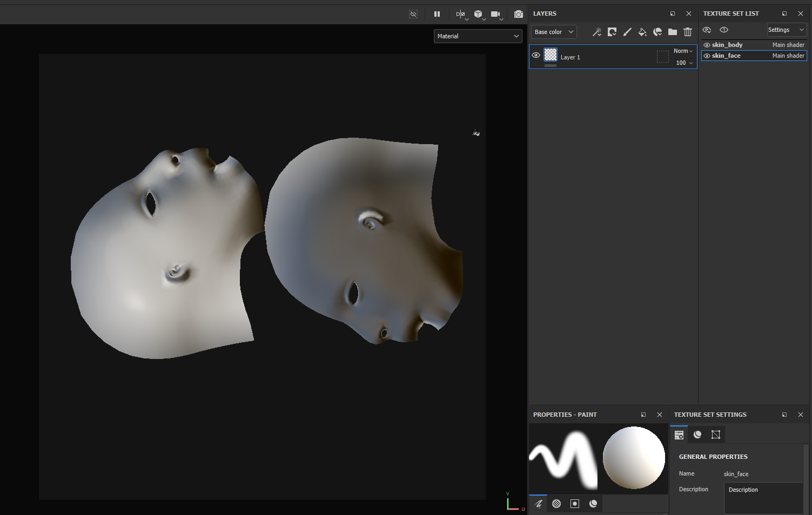Add a mask using the layers toolbar icon

612,32
